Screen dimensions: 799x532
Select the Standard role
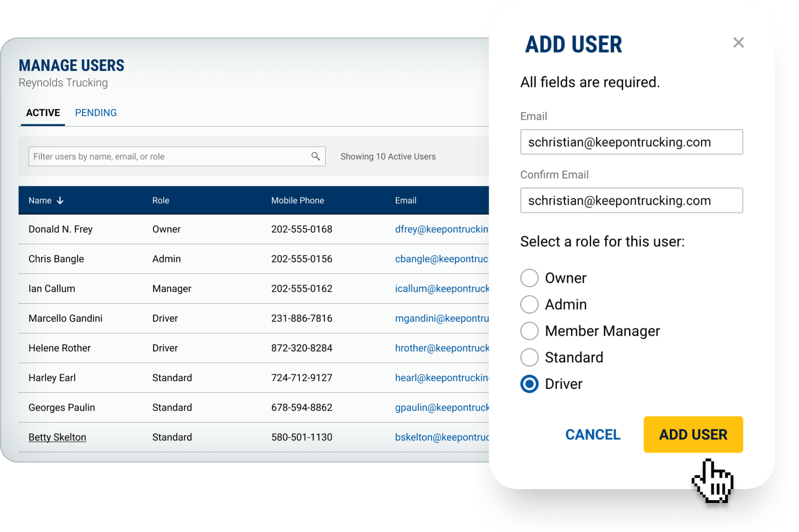click(529, 357)
